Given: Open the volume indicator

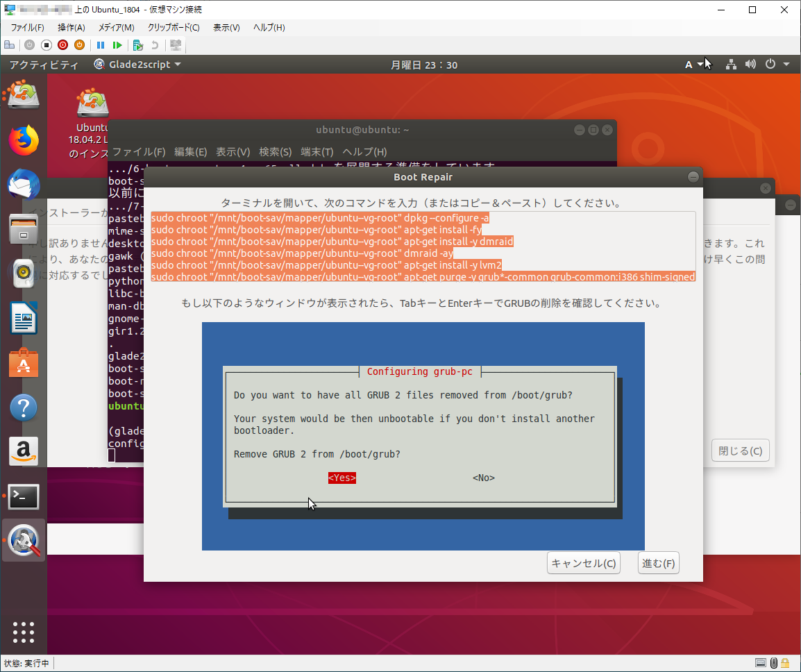Looking at the screenshot, I should click(x=750, y=65).
